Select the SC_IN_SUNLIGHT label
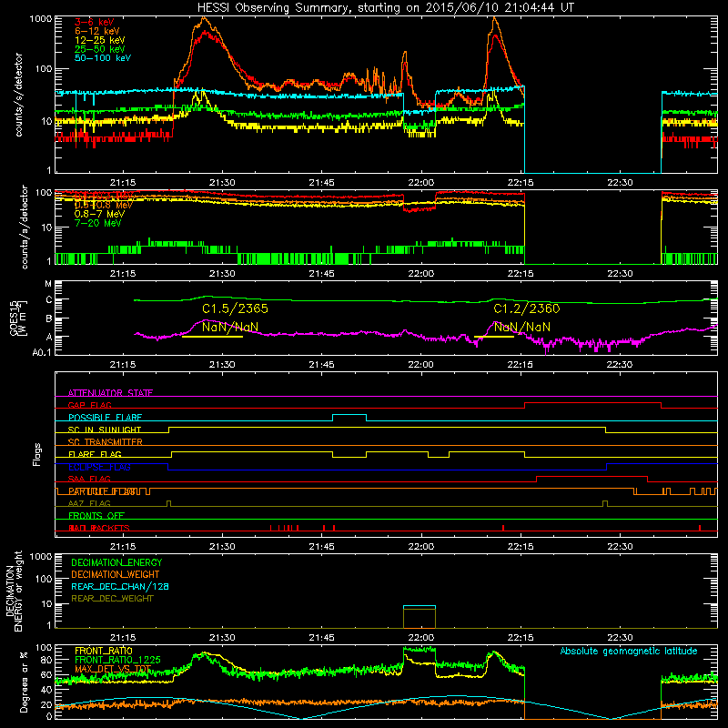This screenshot has height=728, width=728. coord(105,430)
